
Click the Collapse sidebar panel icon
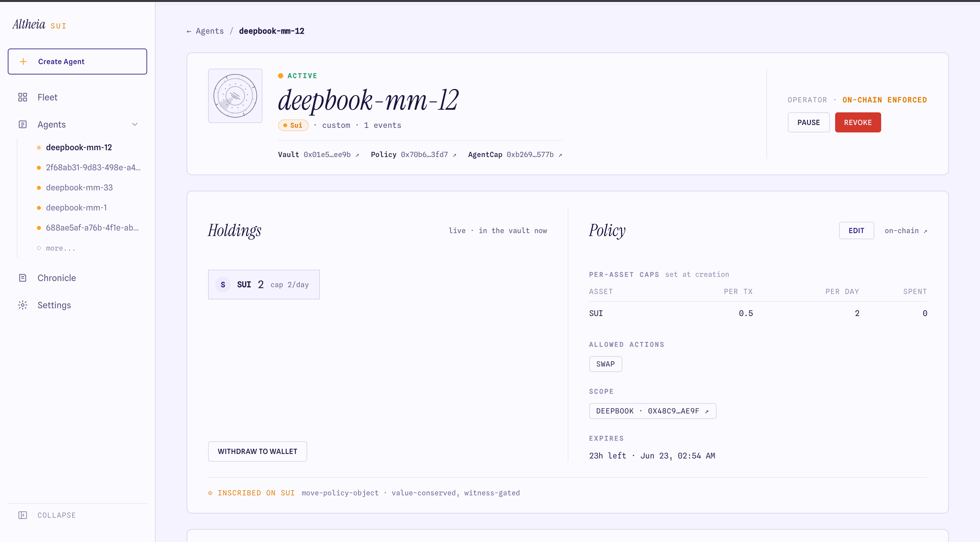coord(22,515)
